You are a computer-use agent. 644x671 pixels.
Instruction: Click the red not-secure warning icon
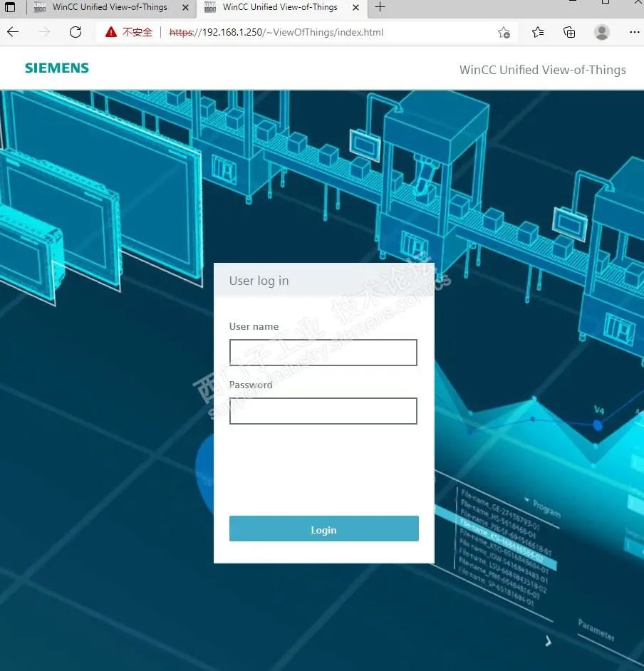[x=110, y=32]
